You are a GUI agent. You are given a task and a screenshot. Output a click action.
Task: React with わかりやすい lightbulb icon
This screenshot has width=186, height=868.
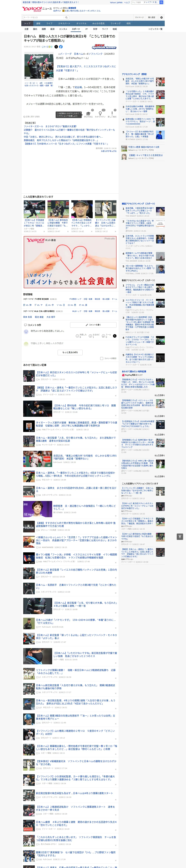click(100, 114)
